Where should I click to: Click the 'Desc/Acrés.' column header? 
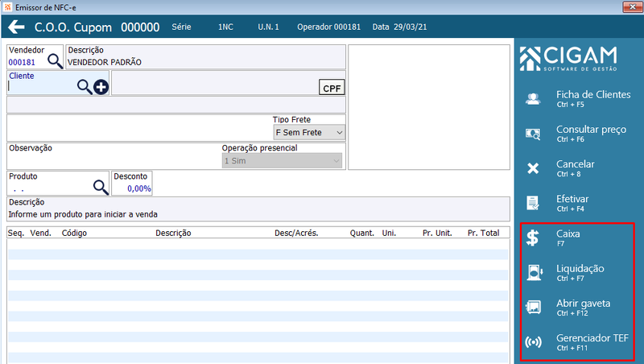coord(296,233)
